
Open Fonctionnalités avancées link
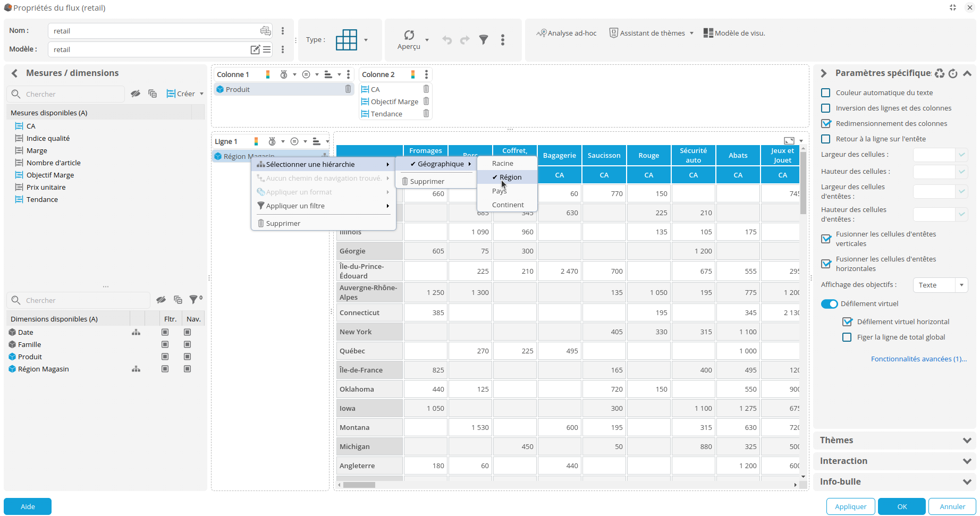pos(918,359)
